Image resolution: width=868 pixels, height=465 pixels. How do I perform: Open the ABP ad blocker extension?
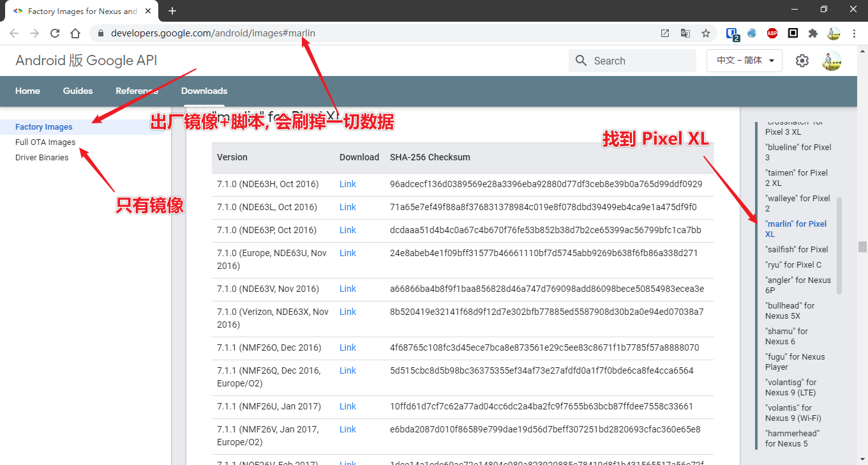coord(772,33)
